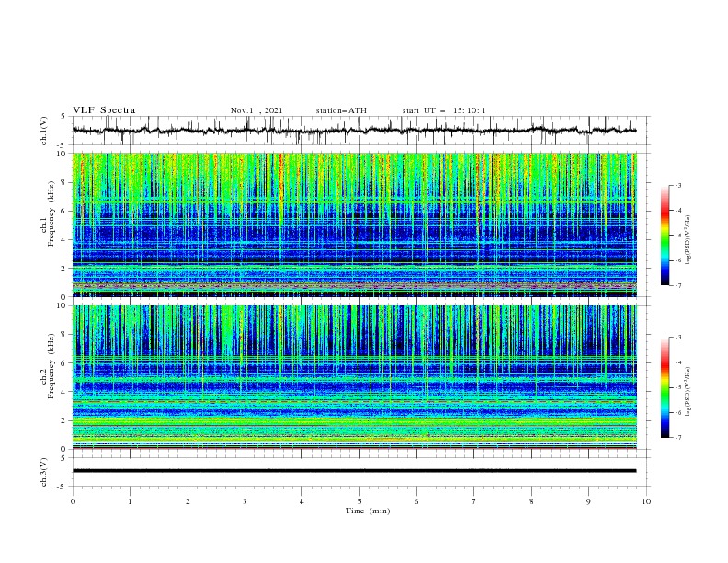The width and height of the screenshot is (728, 563).
Task: Click the "station=ATH" header label
Action: pyautogui.click(x=341, y=110)
